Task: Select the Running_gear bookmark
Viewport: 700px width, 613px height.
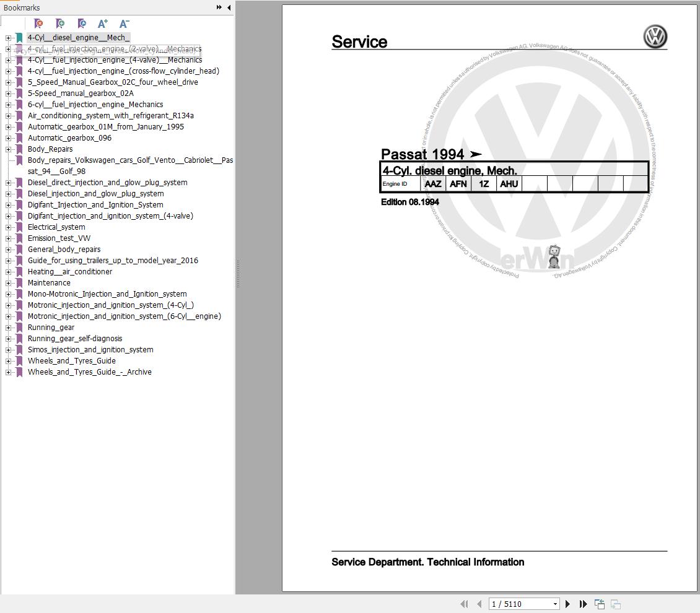Action: coord(51,328)
